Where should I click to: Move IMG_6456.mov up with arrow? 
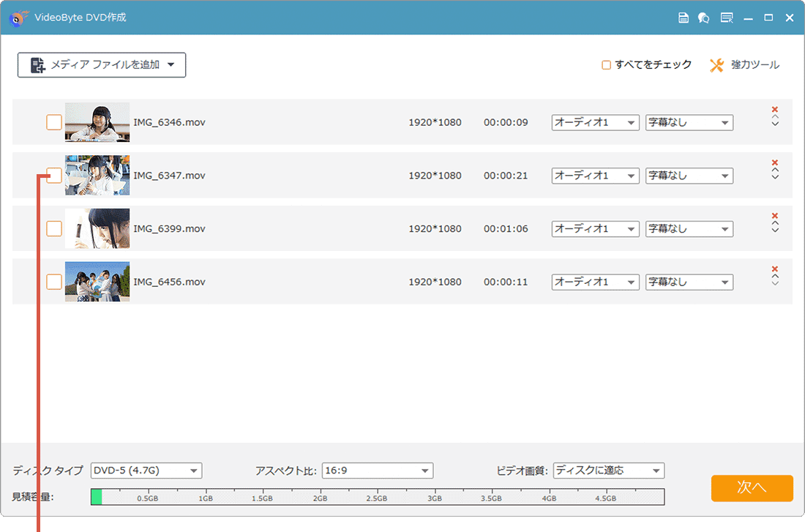pyautogui.click(x=775, y=277)
